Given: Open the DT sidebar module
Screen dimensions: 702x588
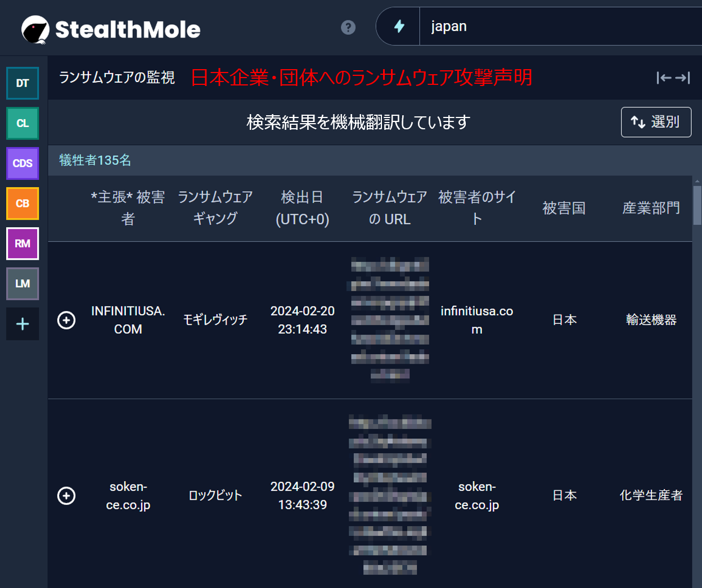Looking at the screenshot, I should pyautogui.click(x=22, y=83).
